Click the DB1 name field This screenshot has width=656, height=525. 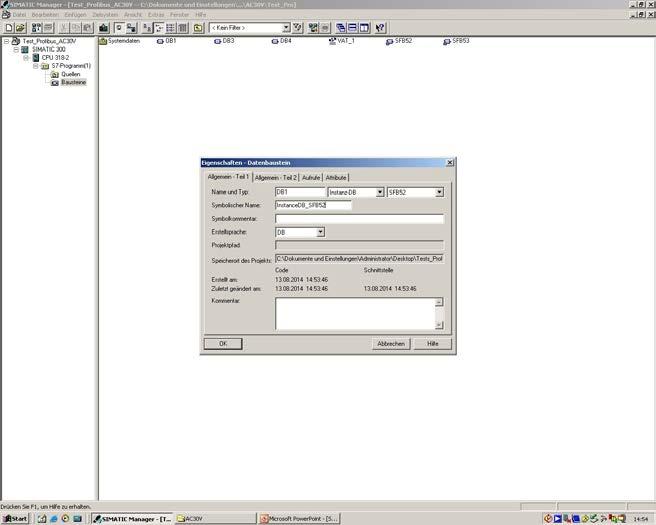click(300, 192)
